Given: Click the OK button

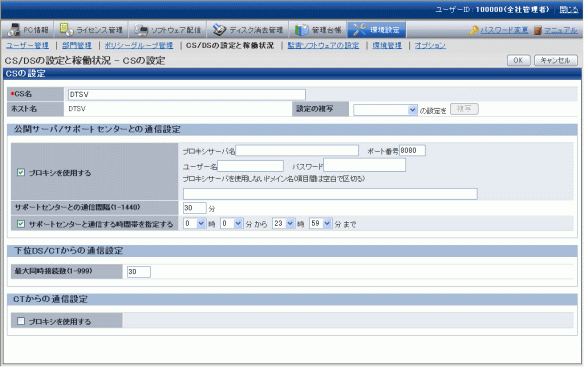Looking at the screenshot, I should point(518,60).
